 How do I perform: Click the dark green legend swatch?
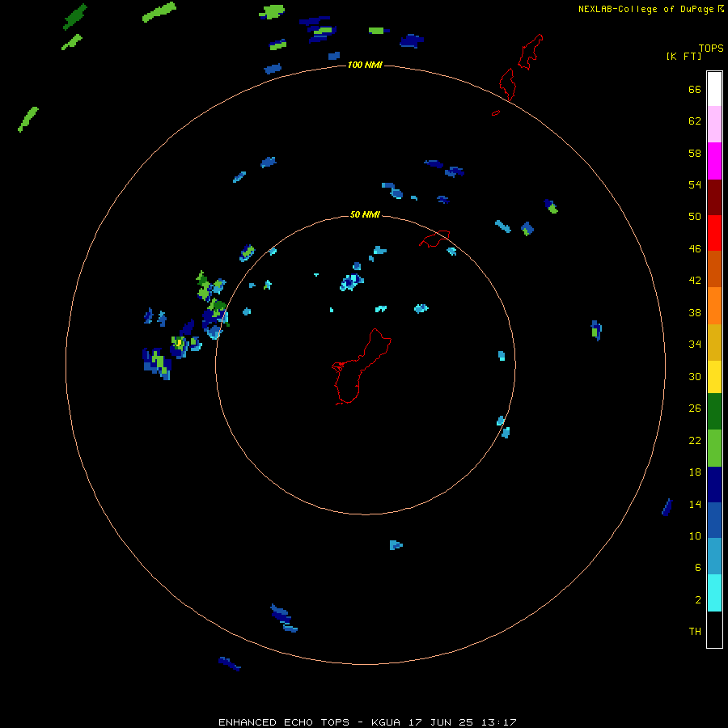click(x=714, y=412)
